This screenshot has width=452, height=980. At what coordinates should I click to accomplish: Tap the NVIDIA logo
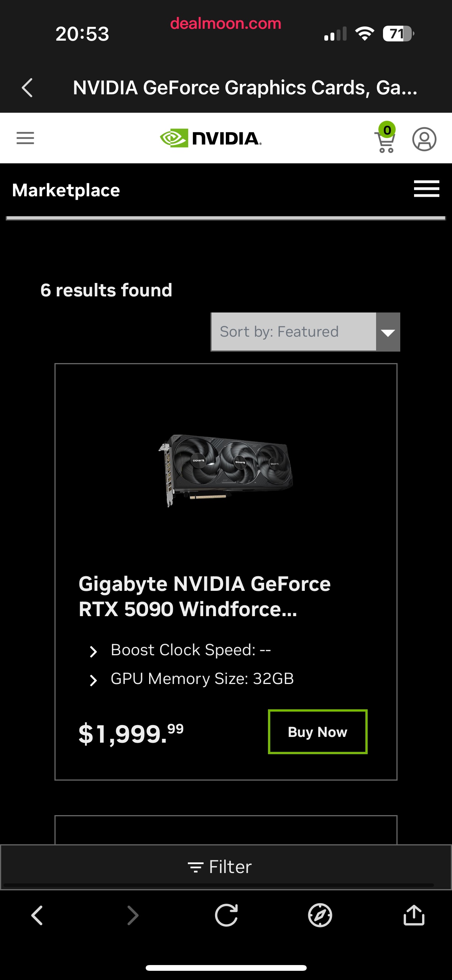tap(210, 138)
